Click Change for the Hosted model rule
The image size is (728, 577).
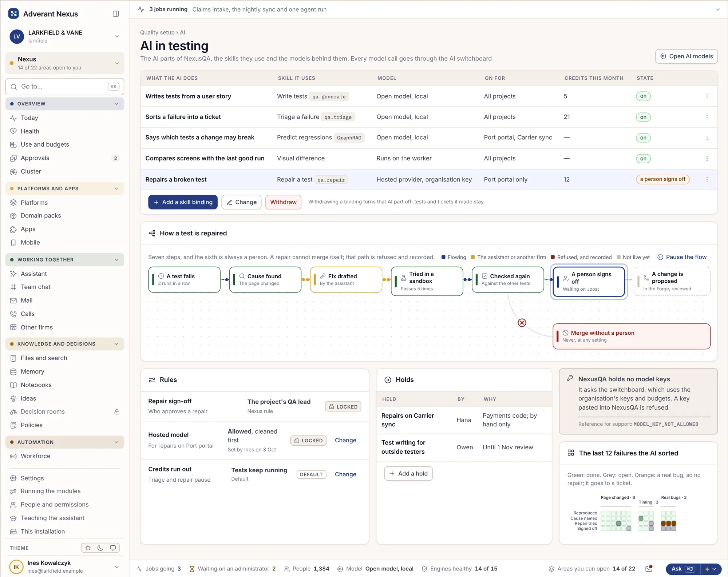coord(345,440)
